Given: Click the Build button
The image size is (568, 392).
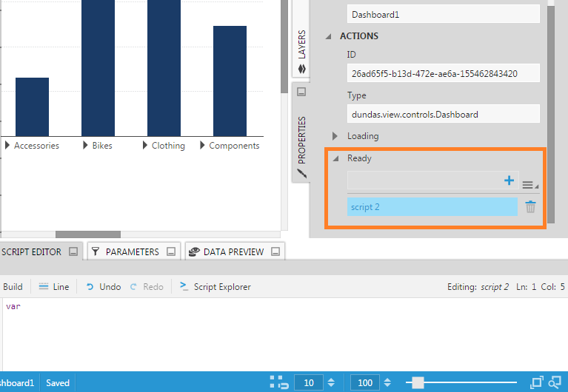Looking at the screenshot, I should pyautogui.click(x=13, y=287).
